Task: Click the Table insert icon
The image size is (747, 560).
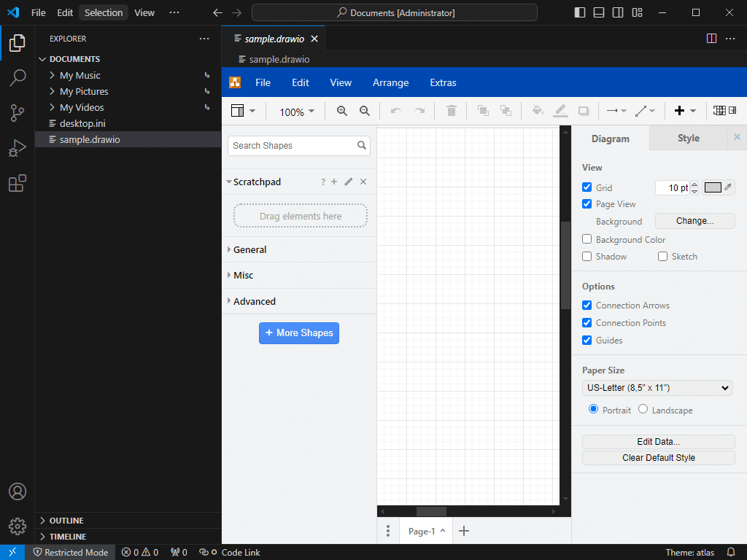Action: point(719,111)
